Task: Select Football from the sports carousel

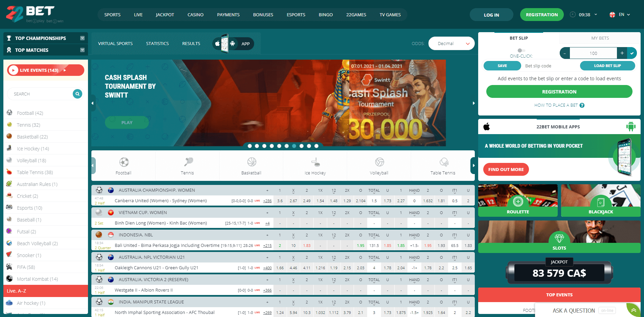Action: 123,166
